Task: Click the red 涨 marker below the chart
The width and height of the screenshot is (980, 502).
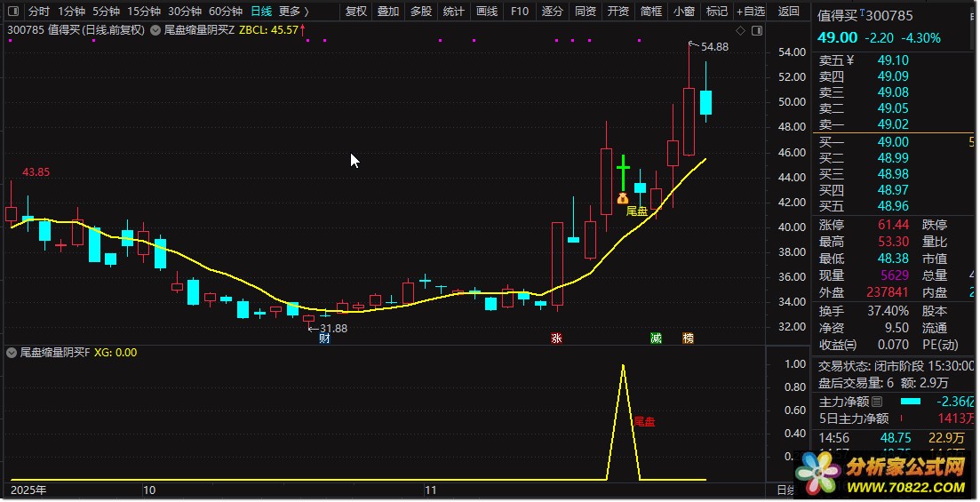Action: 557,338
